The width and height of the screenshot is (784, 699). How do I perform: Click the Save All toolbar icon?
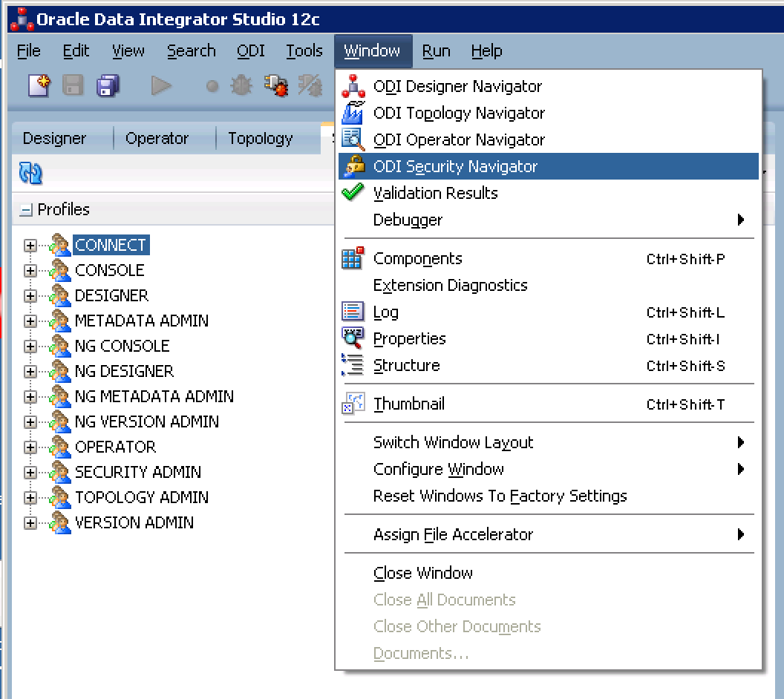(108, 86)
